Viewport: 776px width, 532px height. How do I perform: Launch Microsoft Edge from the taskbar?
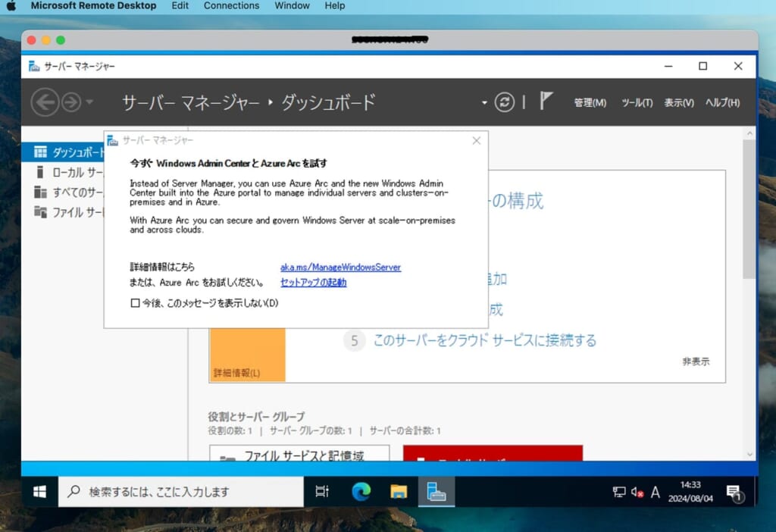click(x=361, y=491)
